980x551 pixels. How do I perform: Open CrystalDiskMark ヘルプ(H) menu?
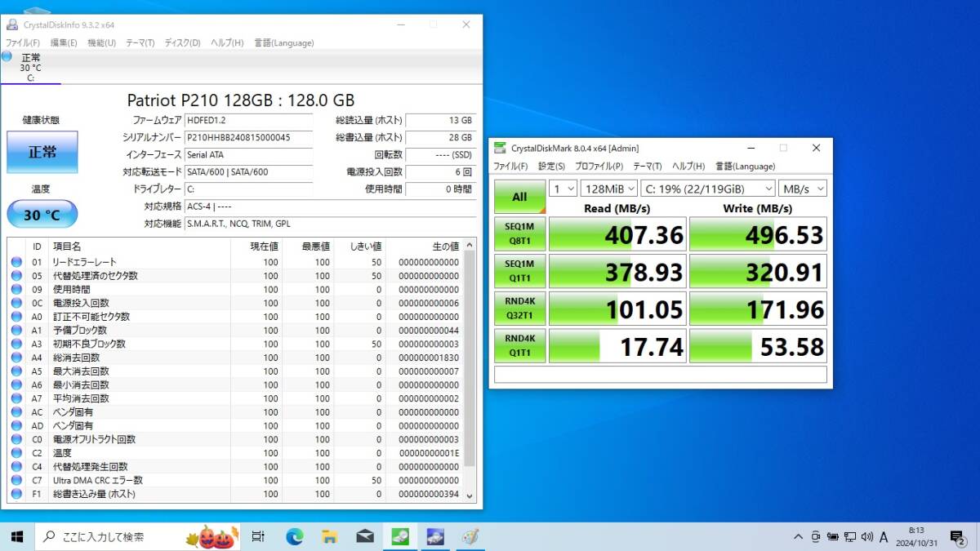point(688,166)
